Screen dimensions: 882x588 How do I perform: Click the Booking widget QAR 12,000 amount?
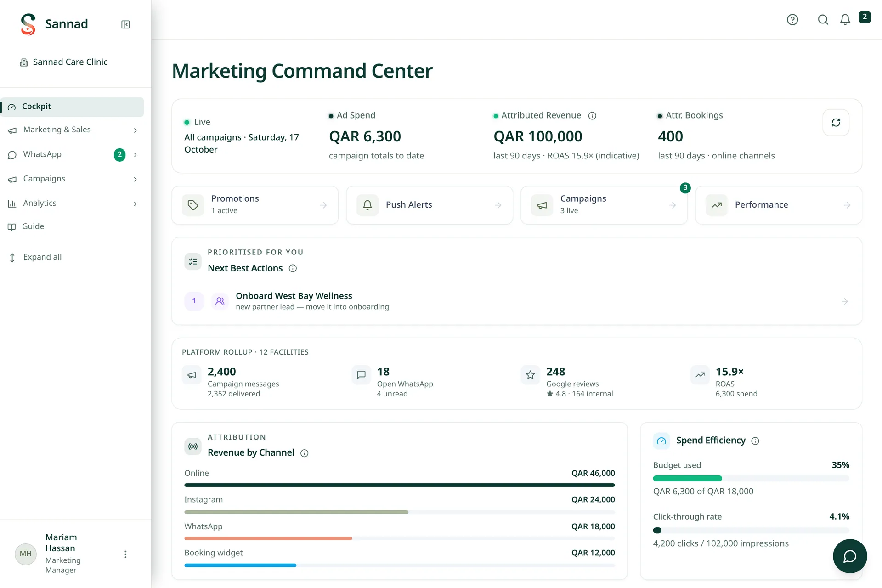pyautogui.click(x=593, y=553)
